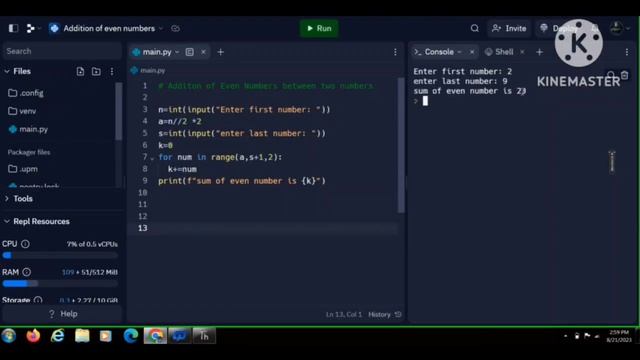Expand the Tools section

coord(19,199)
